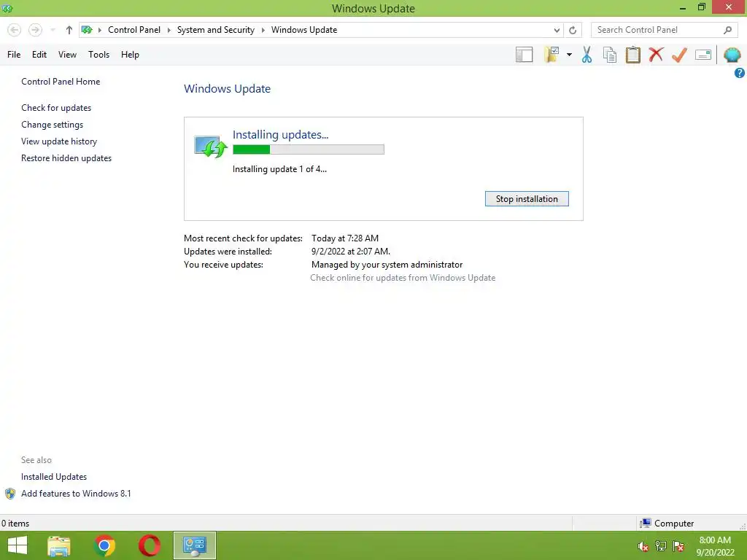Open Add features to Windows 8.1
This screenshot has height=560, width=747.
(x=76, y=494)
